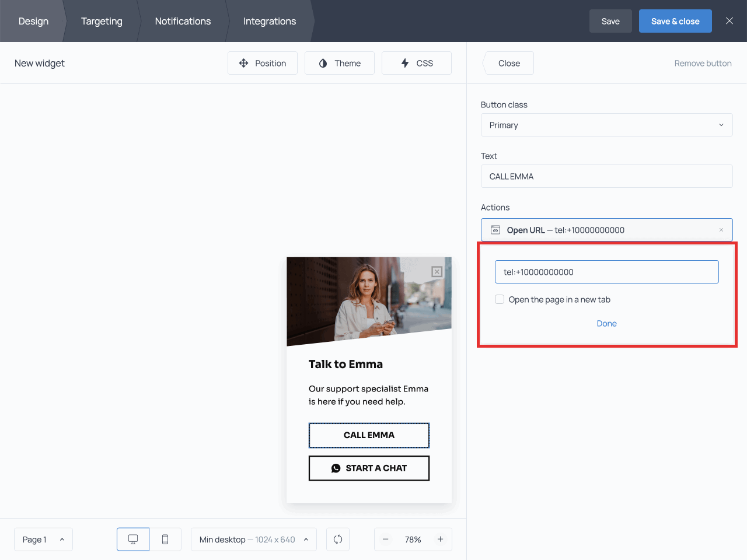The height and width of the screenshot is (560, 747).
Task: Switch to the Targeting tab
Action: tap(102, 21)
